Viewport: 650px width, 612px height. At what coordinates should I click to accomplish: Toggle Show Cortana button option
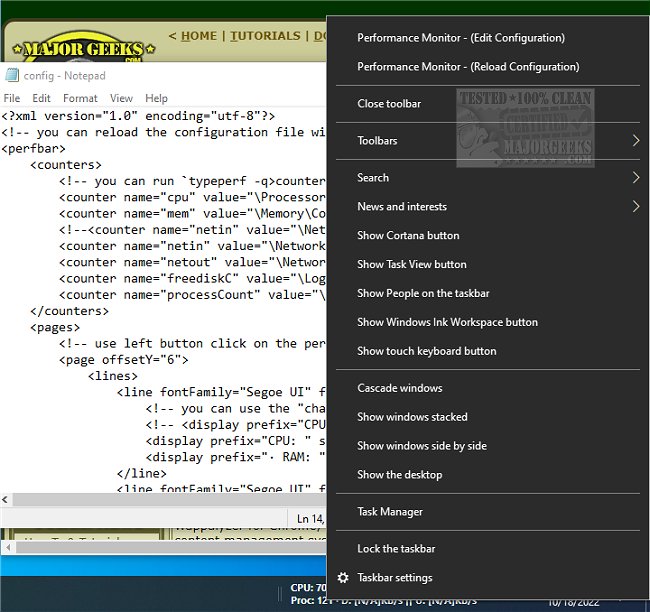tap(408, 236)
